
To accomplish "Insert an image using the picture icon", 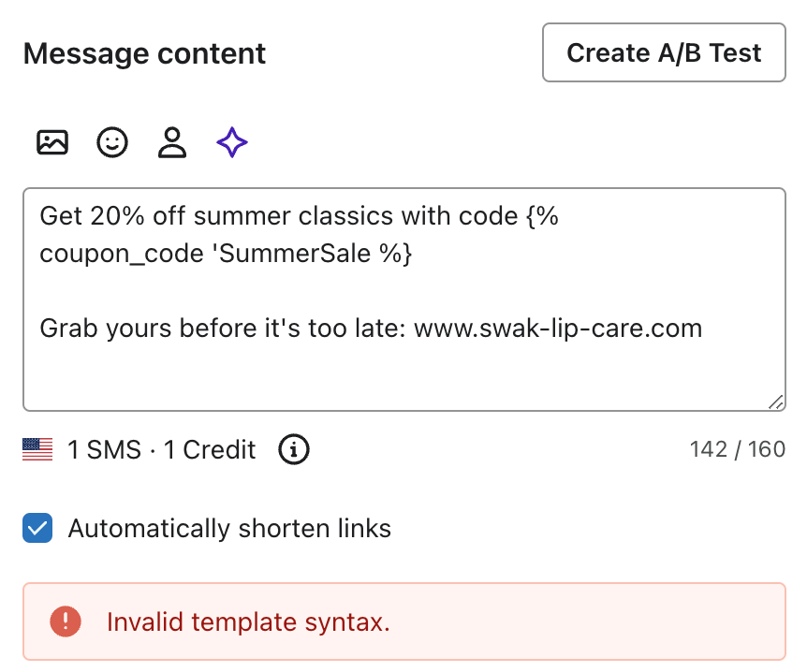I will (52, 143).
